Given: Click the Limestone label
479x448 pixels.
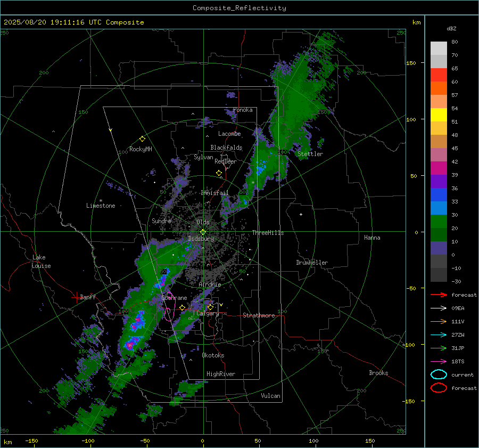Looking at the screenshot, I should click(101, 206).
